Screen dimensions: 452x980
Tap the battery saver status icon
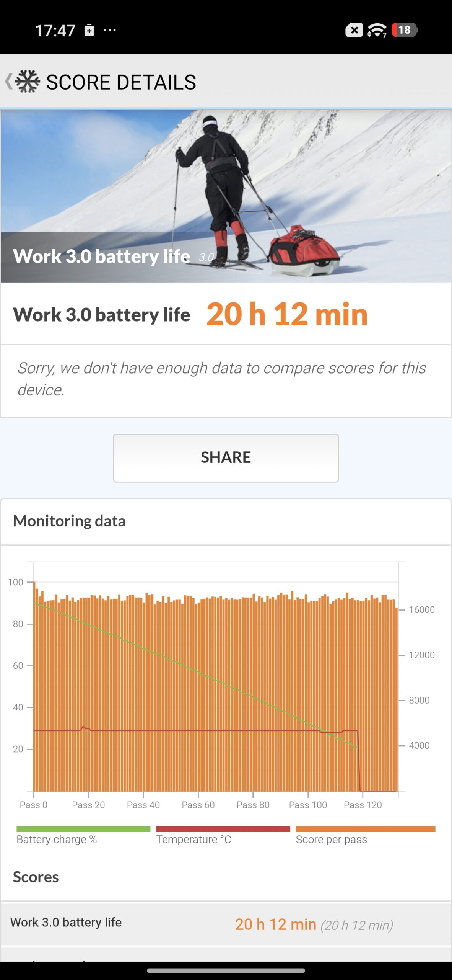(x=89, y=30)
